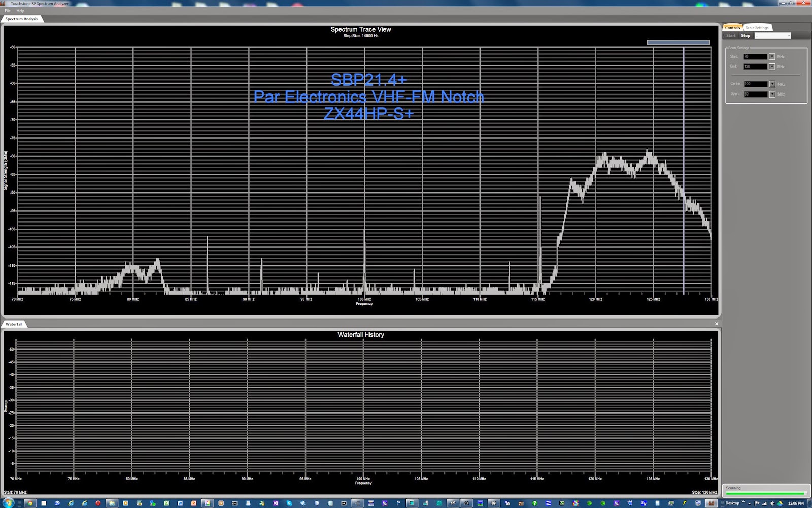Launch Word from the taskbar

(x=180, y=503)
